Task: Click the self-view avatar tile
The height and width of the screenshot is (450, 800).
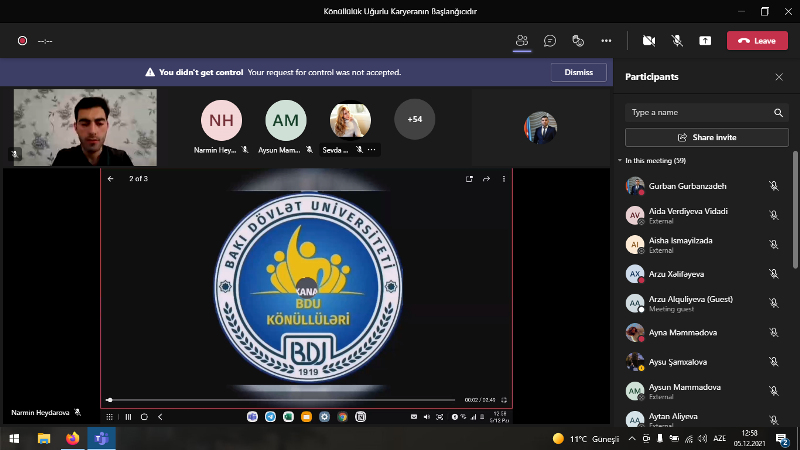Action: coord(540,128)
